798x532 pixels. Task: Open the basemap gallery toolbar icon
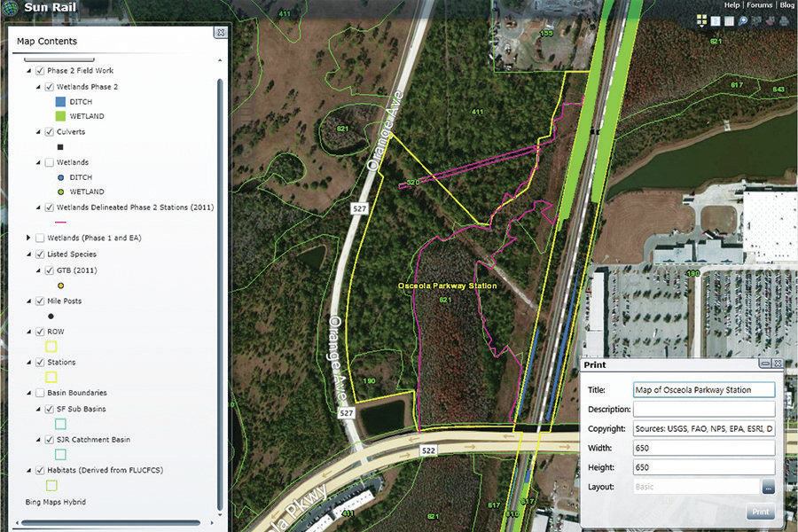(702, 20)
